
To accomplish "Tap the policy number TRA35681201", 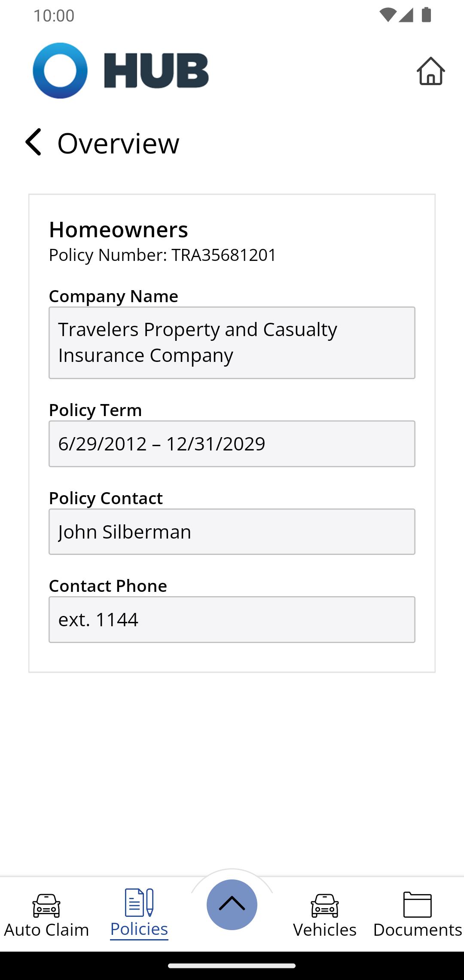I will click(224, 255).
